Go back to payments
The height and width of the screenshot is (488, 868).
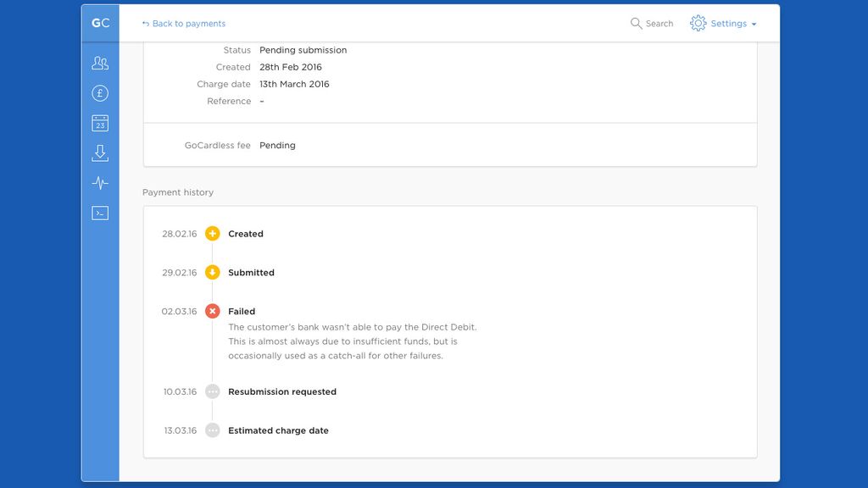point(184,24)
